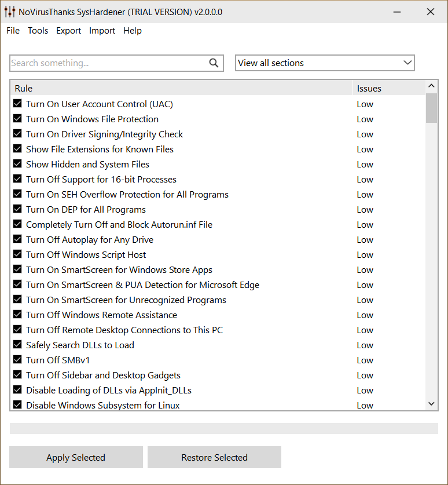The height and width of the screenshot is (485, 448).
Task: Open the File menu
Action: coord(13,31)
